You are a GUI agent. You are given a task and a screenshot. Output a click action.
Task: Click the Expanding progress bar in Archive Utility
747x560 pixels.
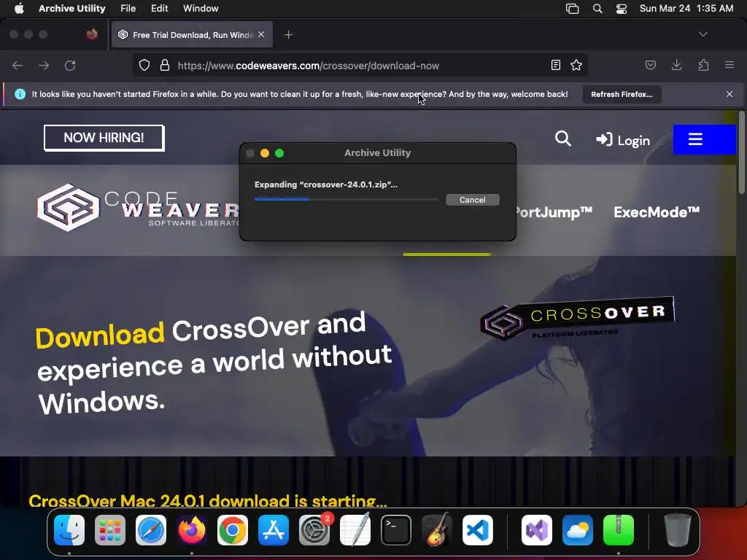pyautogui.click(x=347, y=200)
